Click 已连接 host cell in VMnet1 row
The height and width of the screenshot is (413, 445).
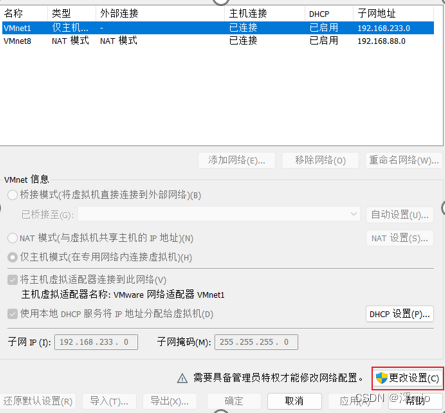pos(243,28)
